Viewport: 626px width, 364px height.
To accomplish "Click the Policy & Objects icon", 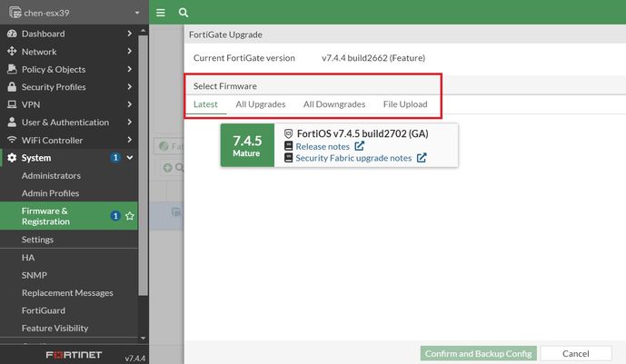I will pos(12,69).
